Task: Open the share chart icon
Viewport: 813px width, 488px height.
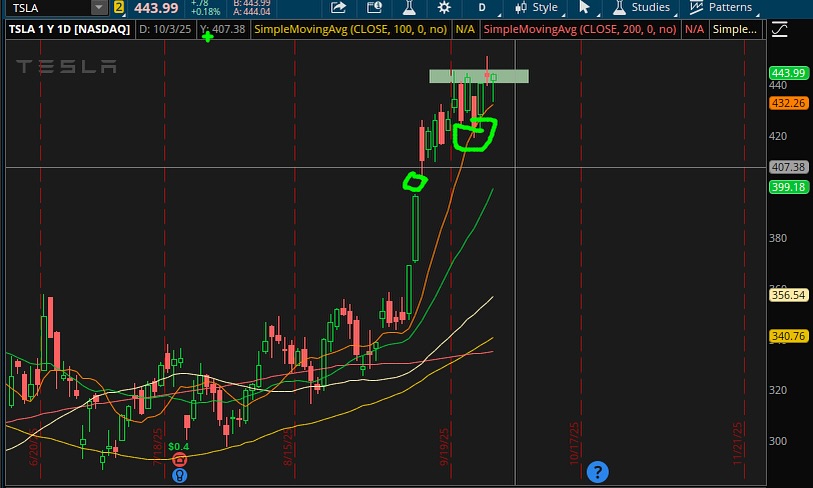Action: point(338,8)
